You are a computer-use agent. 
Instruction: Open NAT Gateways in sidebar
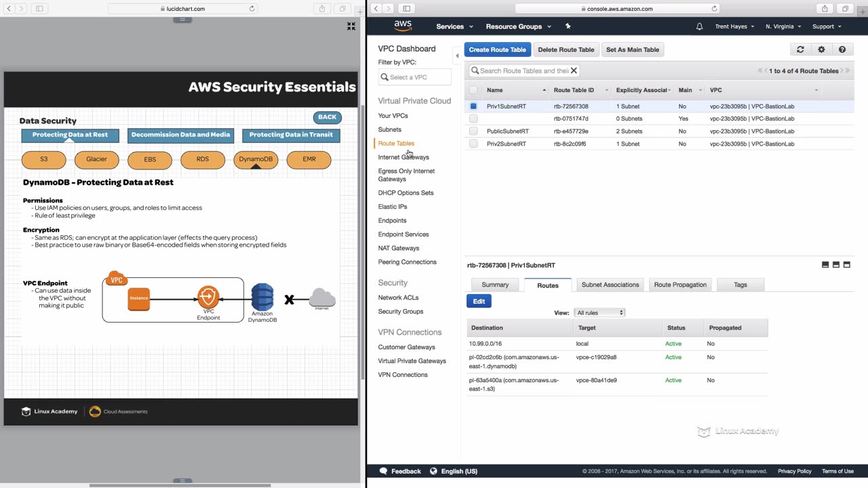pyautogui.click(x=399, y=248)
